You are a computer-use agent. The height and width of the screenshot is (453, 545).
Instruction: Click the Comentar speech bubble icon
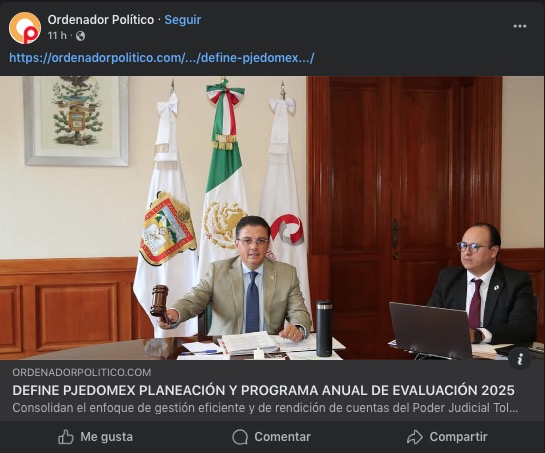point(240,437)
